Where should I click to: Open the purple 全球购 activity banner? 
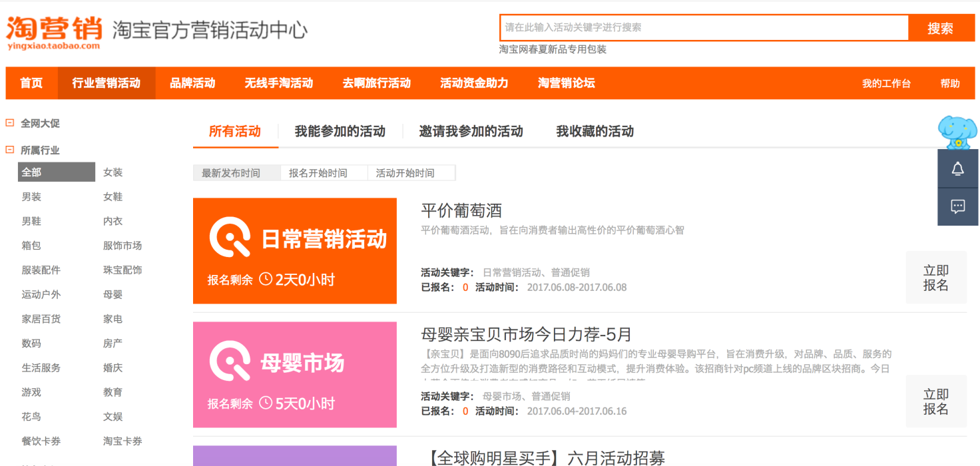pyautogui.click(x=294, y=456)
